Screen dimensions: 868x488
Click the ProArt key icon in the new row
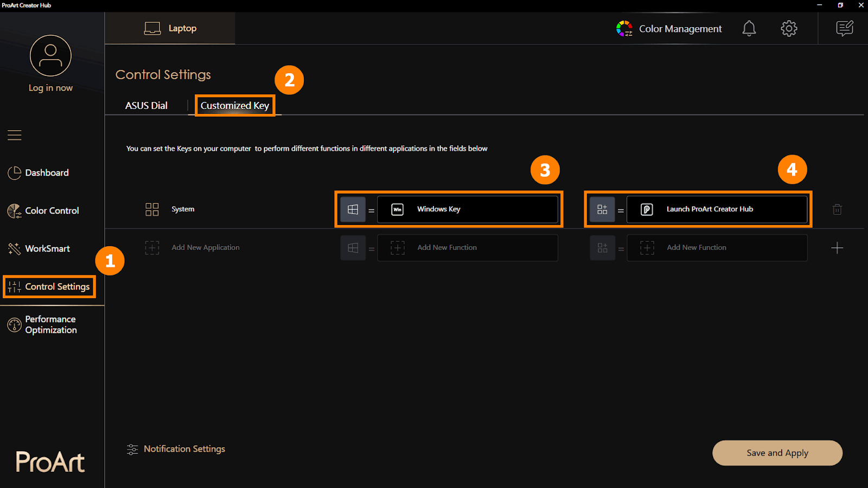click(x=602, y=248)
